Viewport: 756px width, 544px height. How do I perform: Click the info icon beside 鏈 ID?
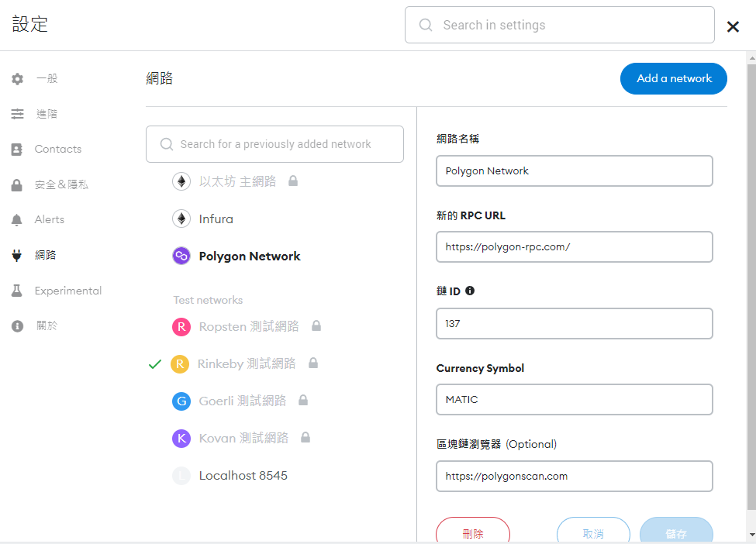470,291
